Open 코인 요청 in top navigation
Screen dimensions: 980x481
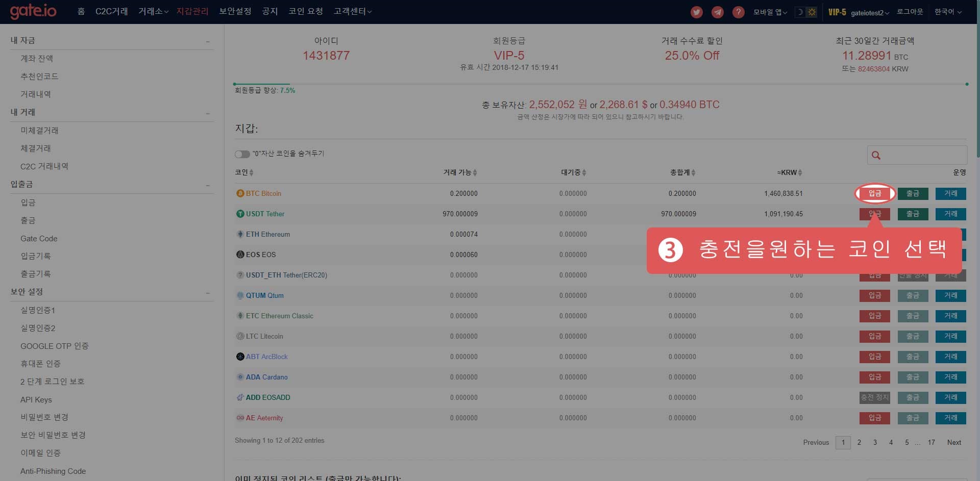coord(306,11)
